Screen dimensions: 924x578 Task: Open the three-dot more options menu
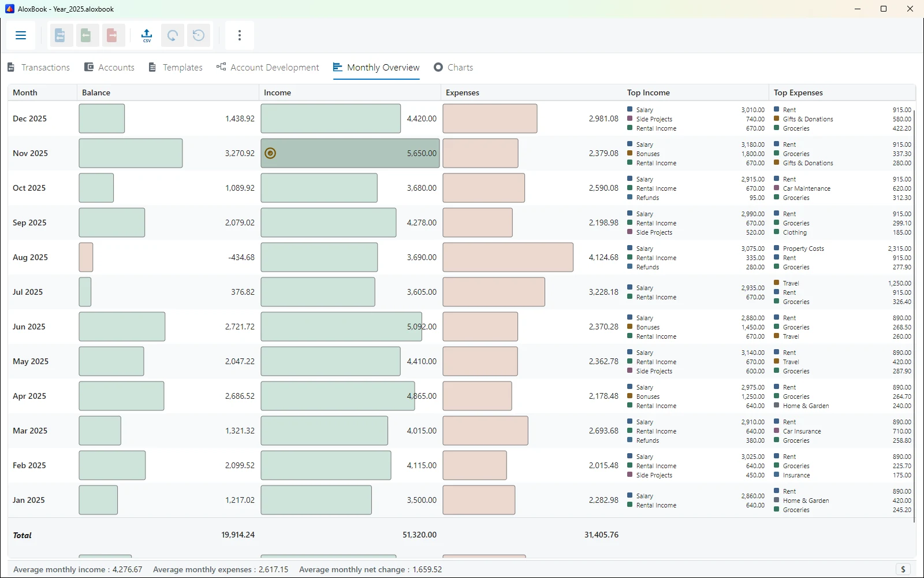tap(240, 35)
